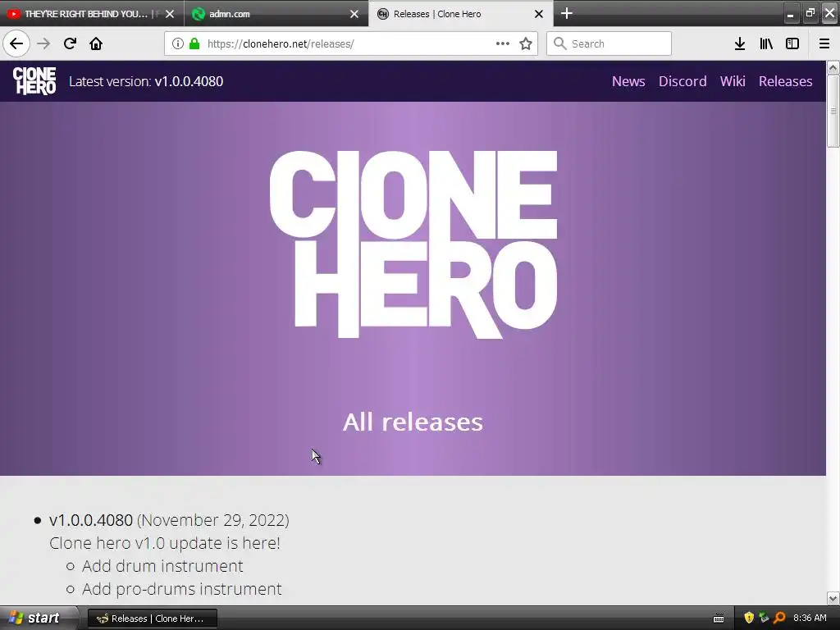Click 'Add drum instrument' list item
Screen dimensions: 840x630
point(162,566)
